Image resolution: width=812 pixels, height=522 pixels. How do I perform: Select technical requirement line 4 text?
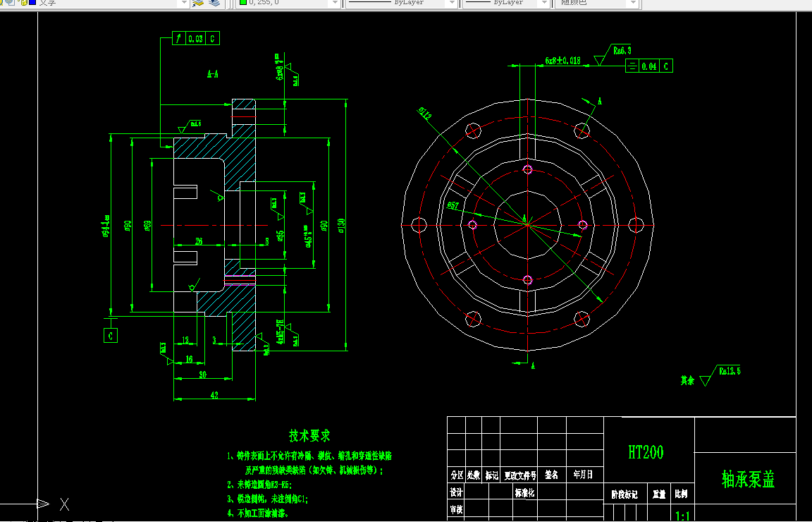257,514
